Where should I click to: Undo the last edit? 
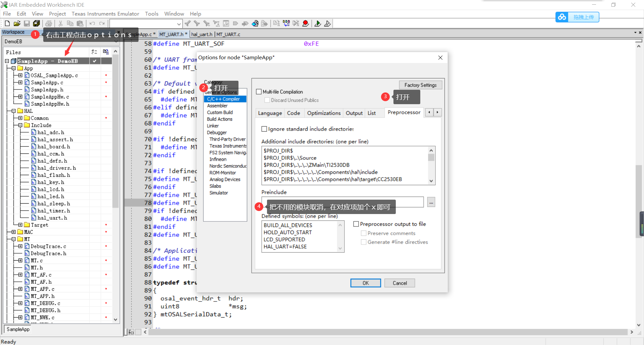point(92,23)
